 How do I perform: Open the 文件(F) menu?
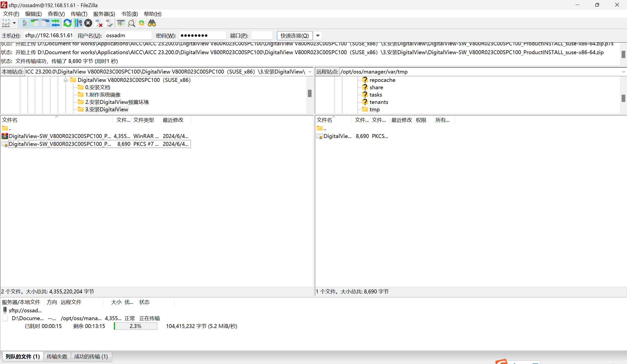[11, 14]
